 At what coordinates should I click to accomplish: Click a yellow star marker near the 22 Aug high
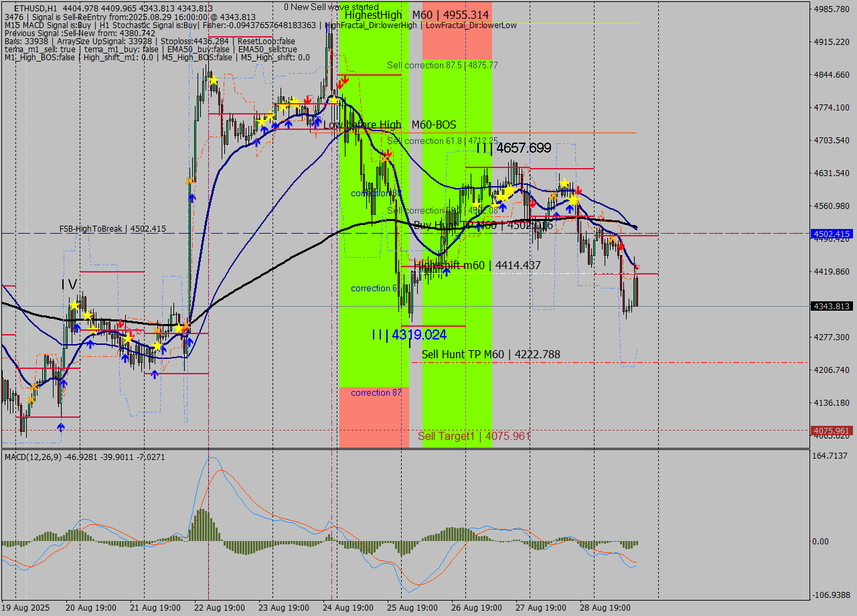[x=213, y=79]
